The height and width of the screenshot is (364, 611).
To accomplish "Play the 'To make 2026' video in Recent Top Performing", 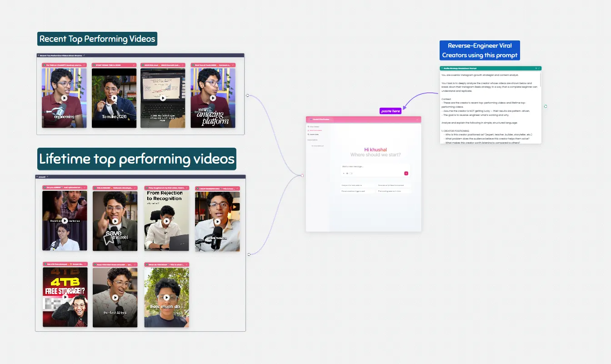I will 114,98.
